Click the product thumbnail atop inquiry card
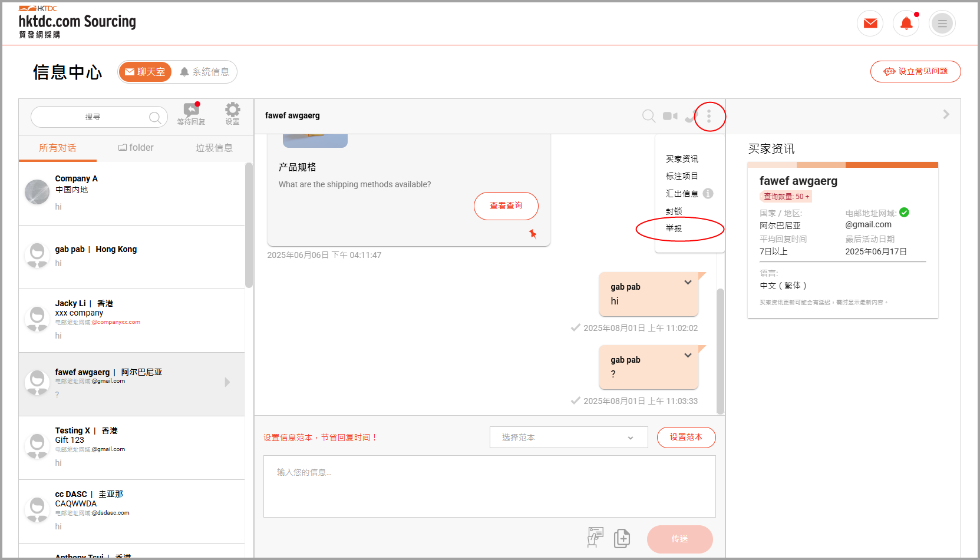Screen dimensions: 980x560 [x=315, y=141]
